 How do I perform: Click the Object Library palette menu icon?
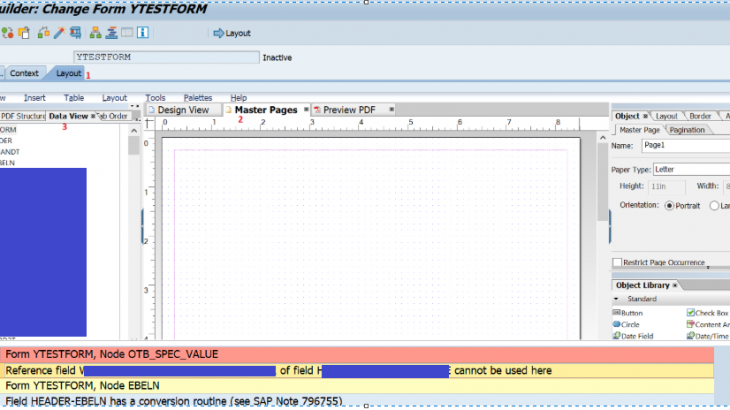tap(675, 285)
